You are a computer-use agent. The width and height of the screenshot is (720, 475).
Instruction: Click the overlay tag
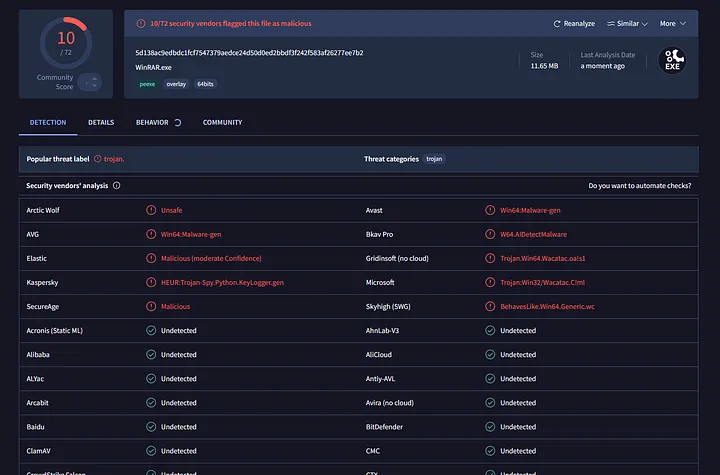tap(176, 84)
